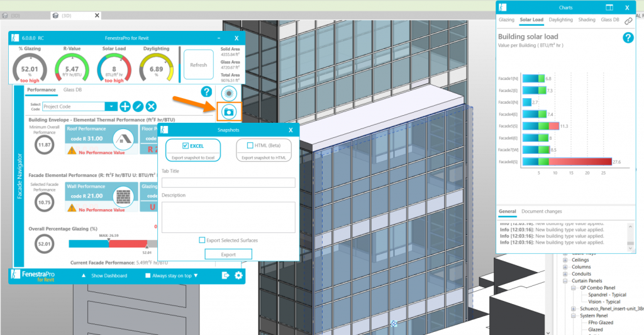Delete the project code with X icon

[x=151, y=106]
